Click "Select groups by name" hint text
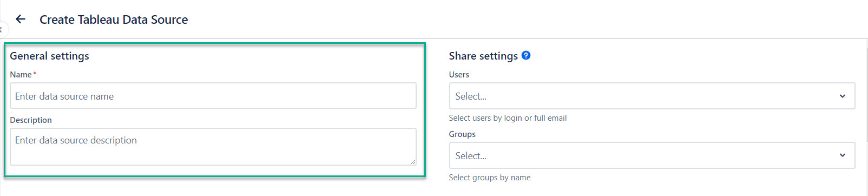 coord(490,178)
